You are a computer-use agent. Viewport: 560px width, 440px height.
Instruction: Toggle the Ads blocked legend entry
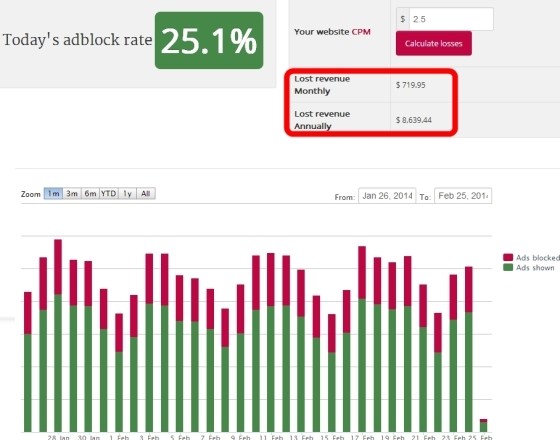(531, 258)
